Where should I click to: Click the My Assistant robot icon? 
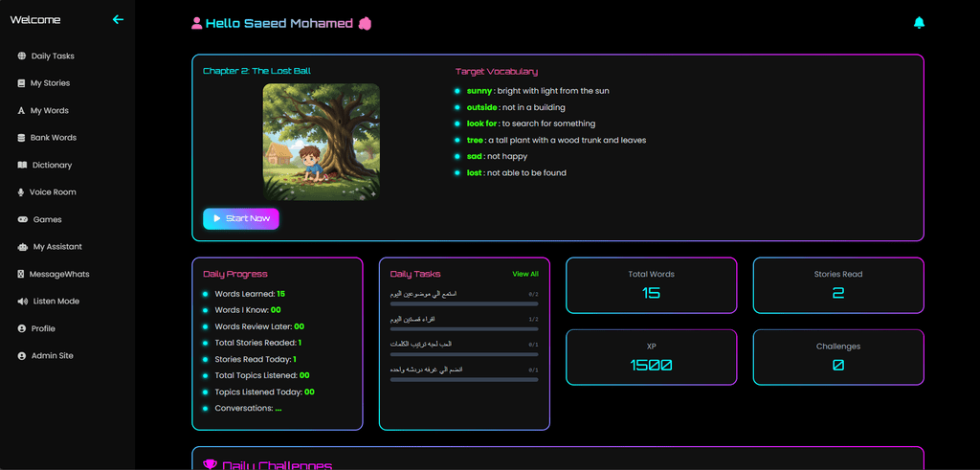coord(22,247)
